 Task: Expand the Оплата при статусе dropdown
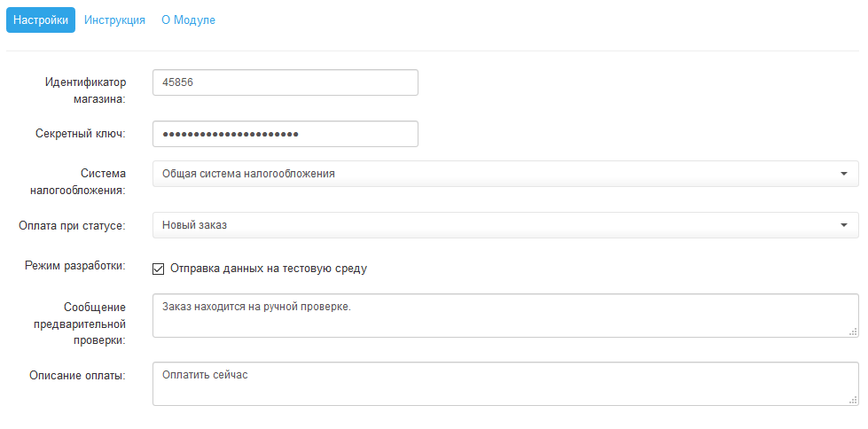505,225
